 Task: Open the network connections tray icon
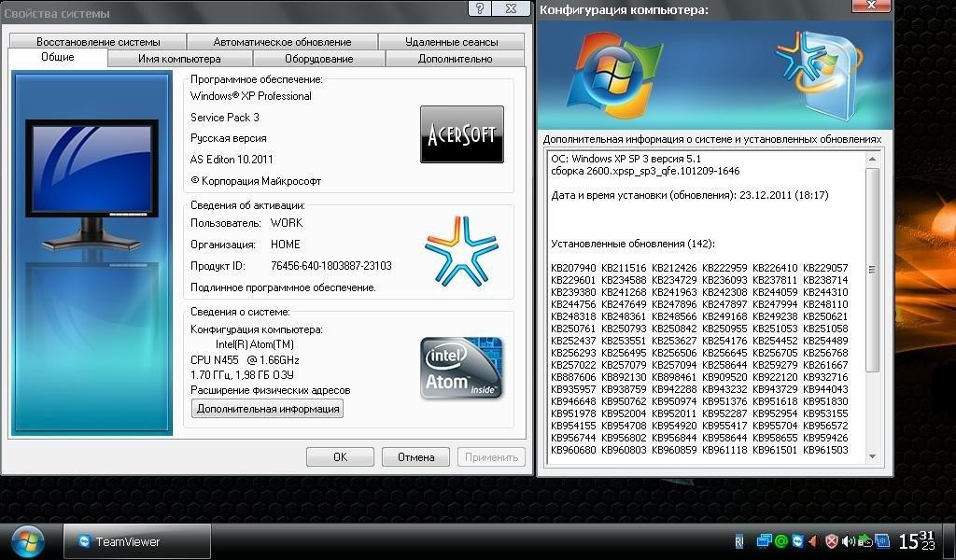tap(764, 541)
